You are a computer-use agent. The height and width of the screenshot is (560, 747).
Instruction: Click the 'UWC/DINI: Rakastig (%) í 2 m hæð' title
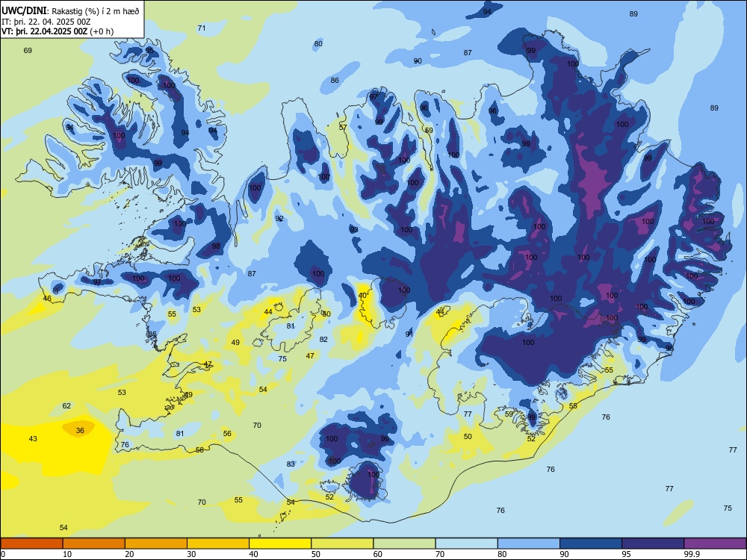[70, 11]
